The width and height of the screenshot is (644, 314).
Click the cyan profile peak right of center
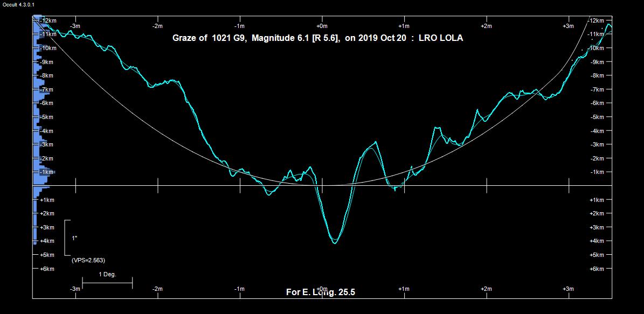tap(375, 142)
